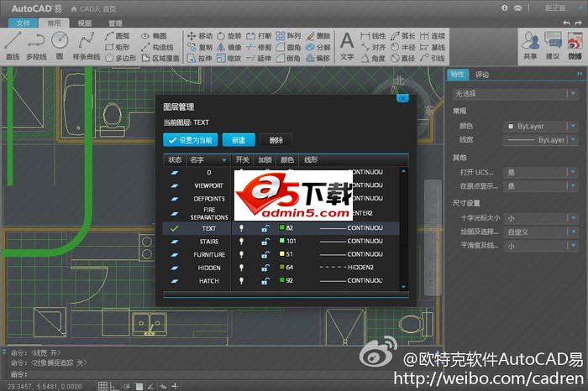
Task: Activate the 构造线 construction line tool
Action: pos(158,47)
